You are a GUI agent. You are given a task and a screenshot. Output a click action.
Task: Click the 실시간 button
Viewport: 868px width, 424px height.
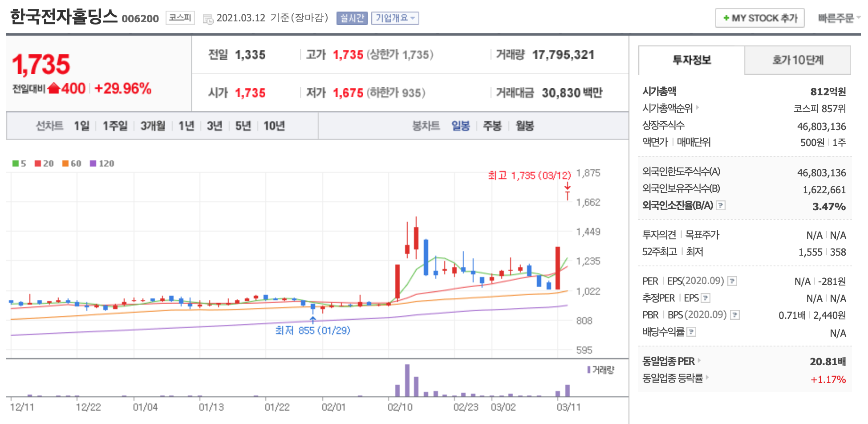pyautogui.click(x=352, y=18)
